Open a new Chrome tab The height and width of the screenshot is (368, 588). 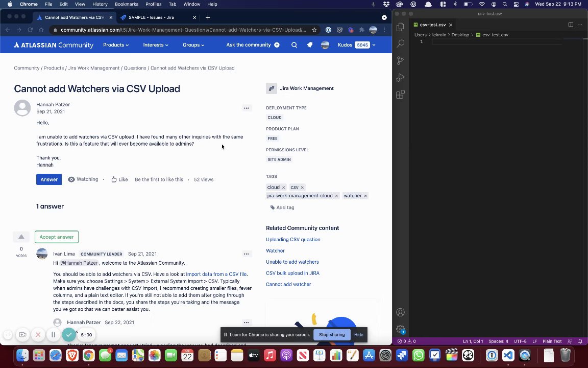(x=207, y=17)
